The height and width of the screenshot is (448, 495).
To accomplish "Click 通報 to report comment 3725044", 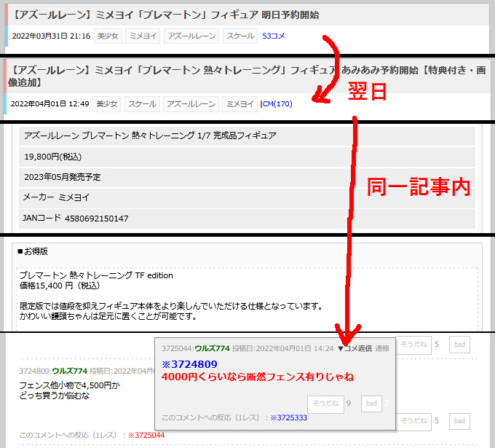I will click(382, 348).
